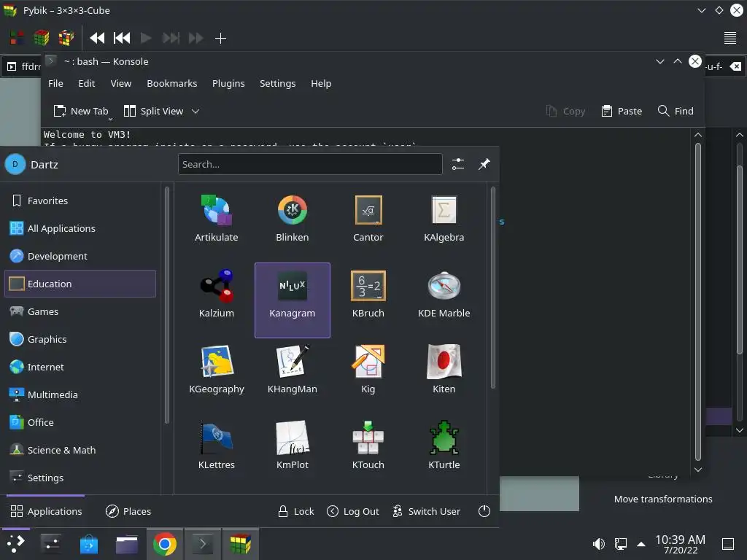
Task: Open the KAlgebra application
Action: click(x=444, y=219)
